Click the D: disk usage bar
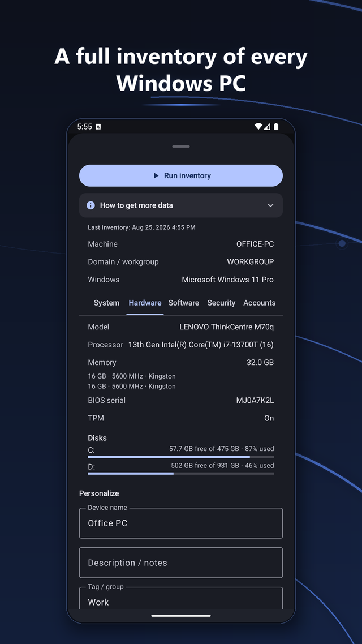The width and height of the screenshot is (362, 644). 181,474
